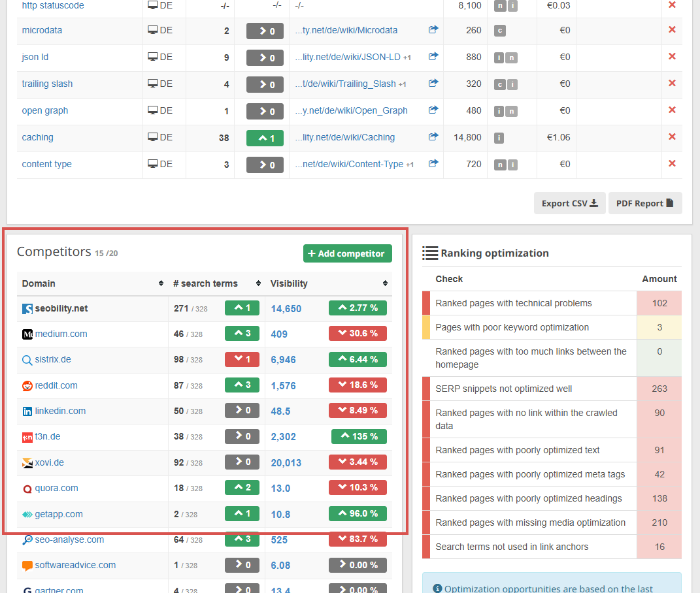
Task: Sort competitors by Domain column
Action: (161, 283)
